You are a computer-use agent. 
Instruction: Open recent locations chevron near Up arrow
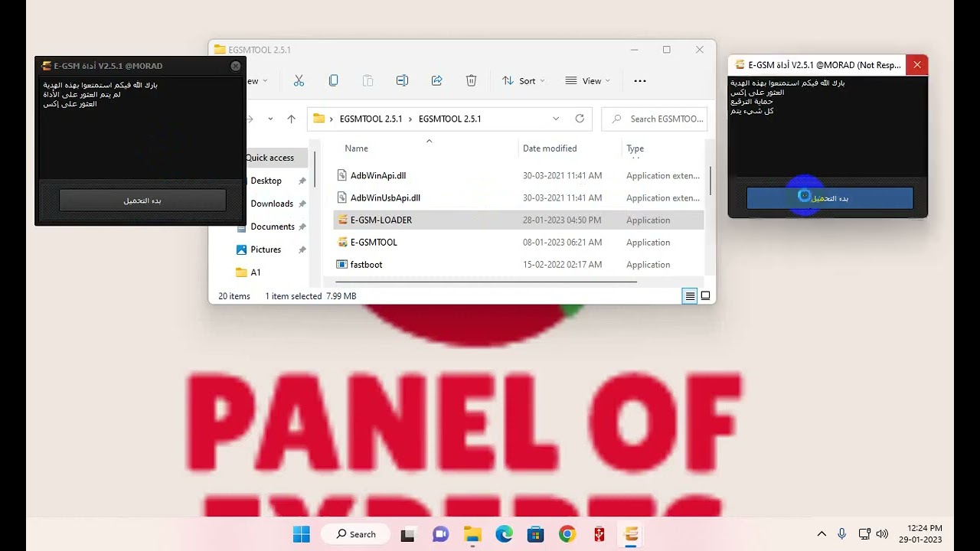click(x=270, y=119)
